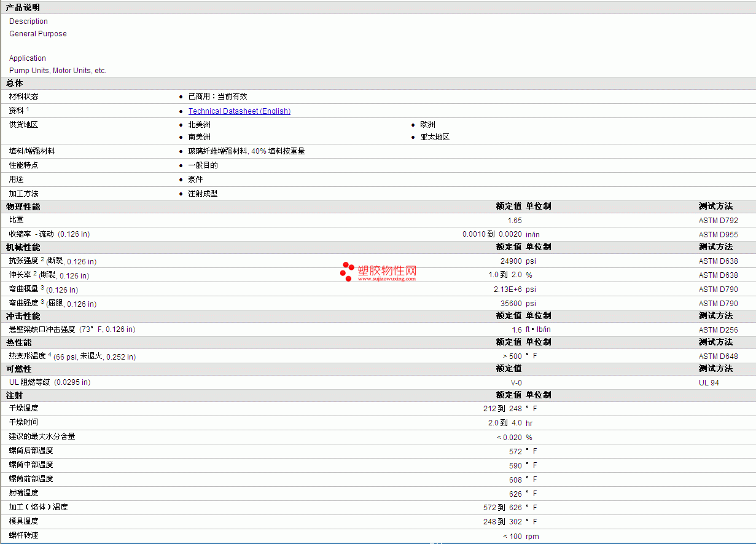The height and width of the screenshot is (544, 756).
Task: Select the 亚太地区 region entry
Action: click(435, 137)
